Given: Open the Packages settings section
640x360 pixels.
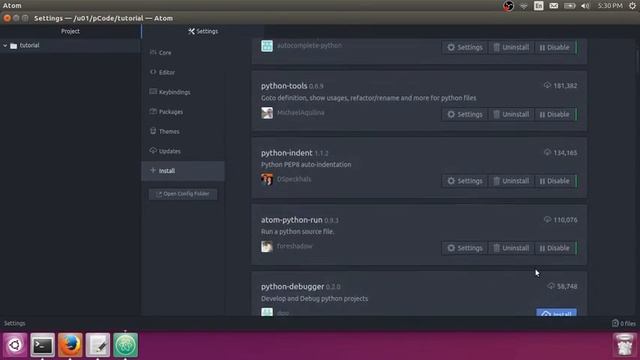Looking at the screenshot, I should click(x=183, y=111).
